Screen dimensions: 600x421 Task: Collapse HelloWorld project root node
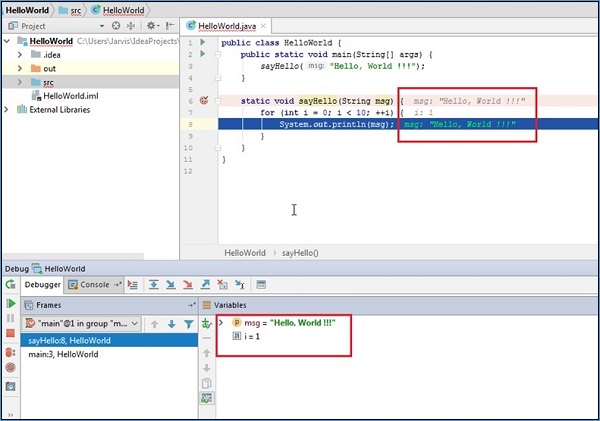click(x=7, y=41)
